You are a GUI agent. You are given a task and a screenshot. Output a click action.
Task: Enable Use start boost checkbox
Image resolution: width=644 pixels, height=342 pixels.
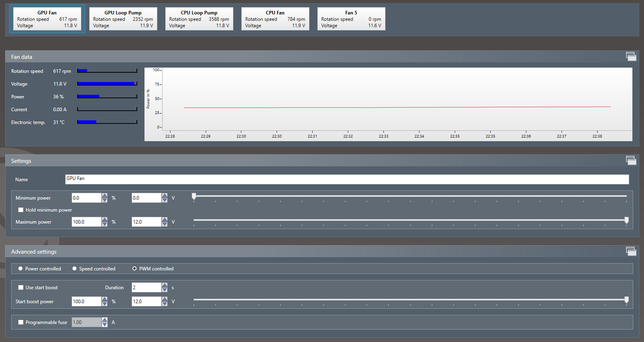[21, 288]
